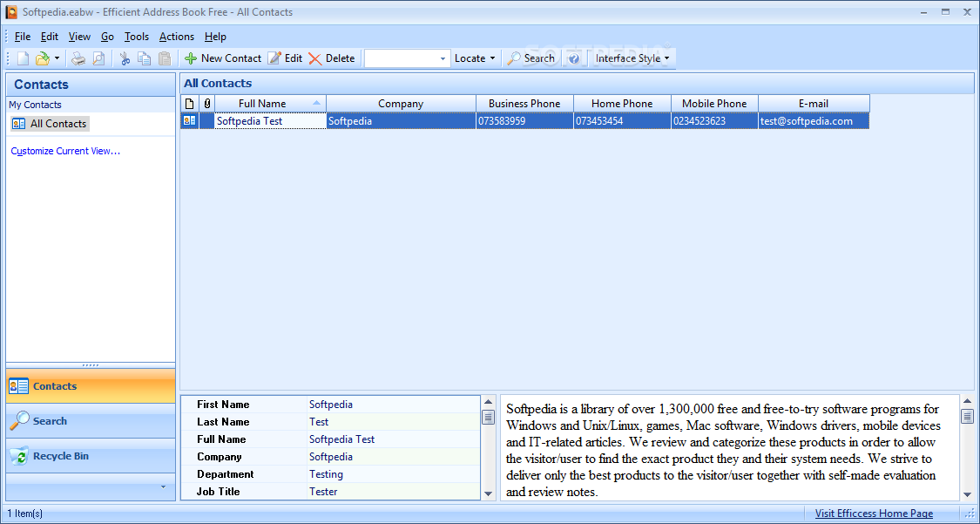Open the Actions menu
The height and width of the screenshot is (524, 980).
pyautogui.click(x=176, y=37)
